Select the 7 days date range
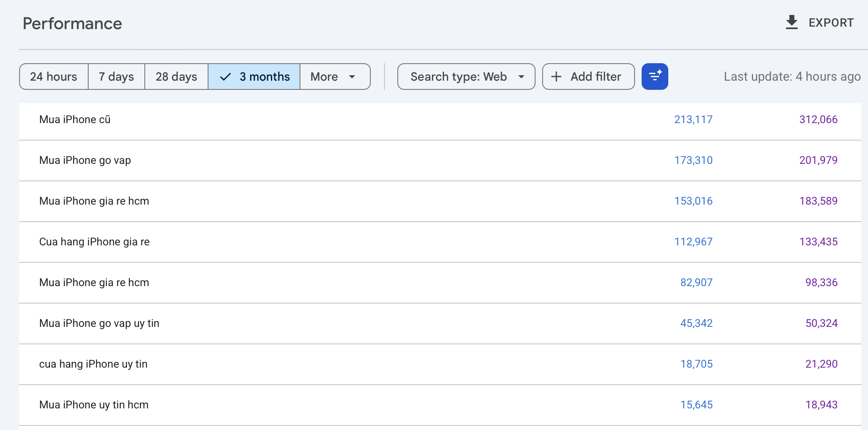The width and height of the screenshot is (868, 430). pos(117,77)
